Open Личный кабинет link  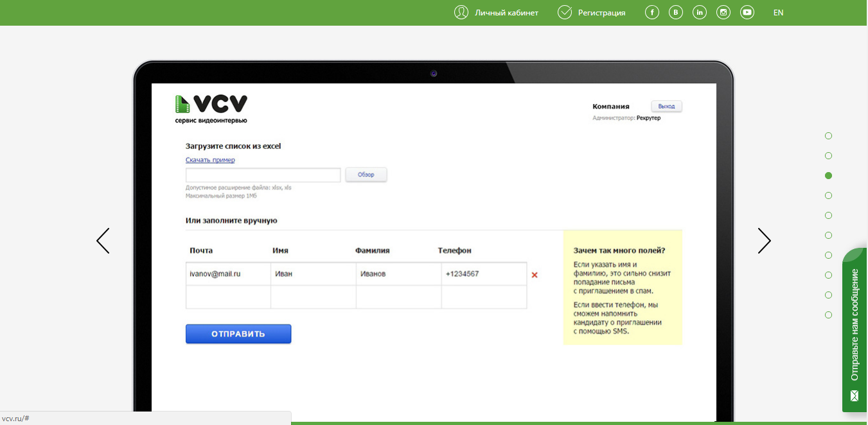(506, 13)
